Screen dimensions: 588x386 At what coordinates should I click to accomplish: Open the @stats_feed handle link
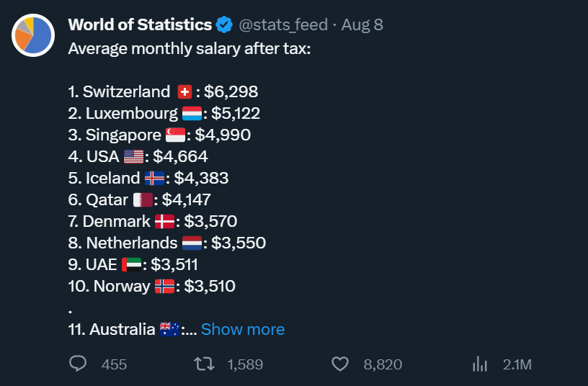[283, 25]
